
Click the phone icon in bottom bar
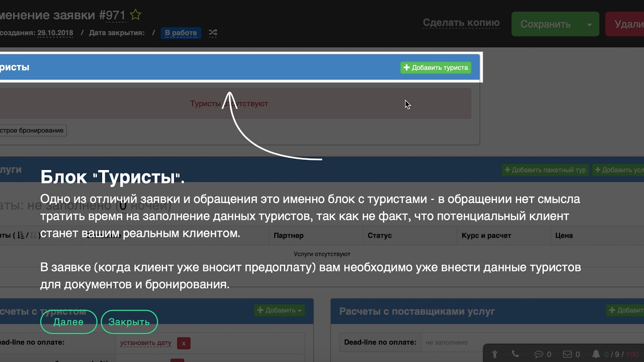[x=515, y=354]
